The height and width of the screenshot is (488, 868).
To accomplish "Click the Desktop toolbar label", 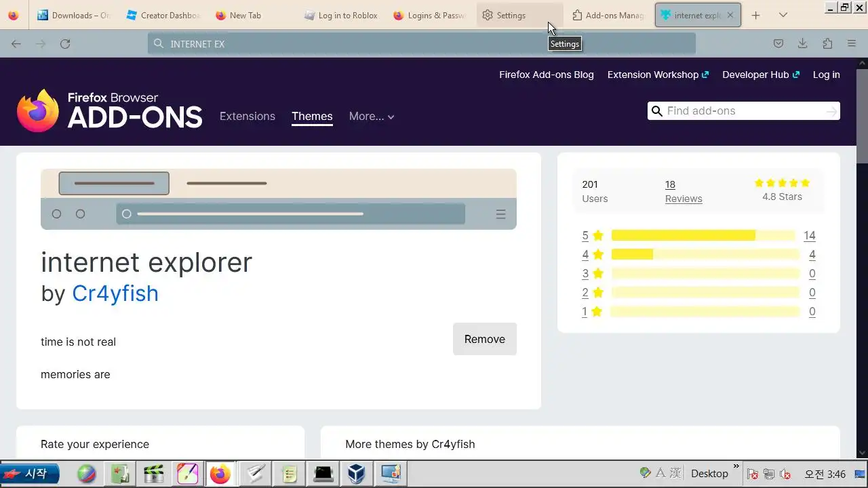I will [709, 474].
